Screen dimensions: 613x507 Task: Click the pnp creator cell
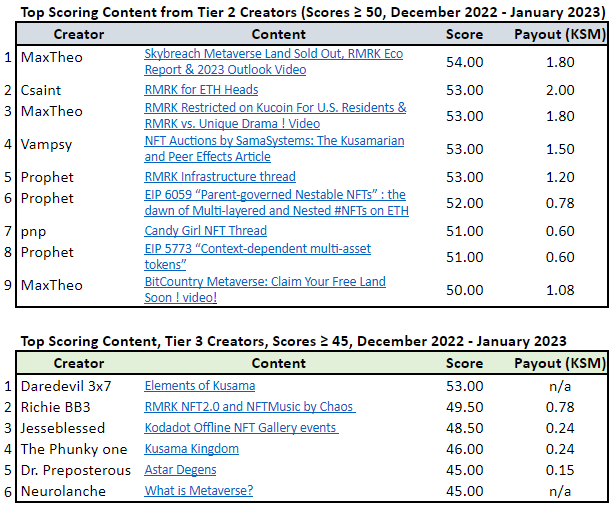pos(33,231)
